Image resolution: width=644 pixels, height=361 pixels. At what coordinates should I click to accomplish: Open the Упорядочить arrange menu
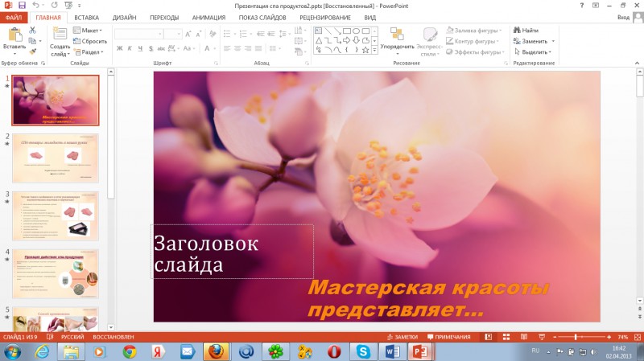point(397,42)
